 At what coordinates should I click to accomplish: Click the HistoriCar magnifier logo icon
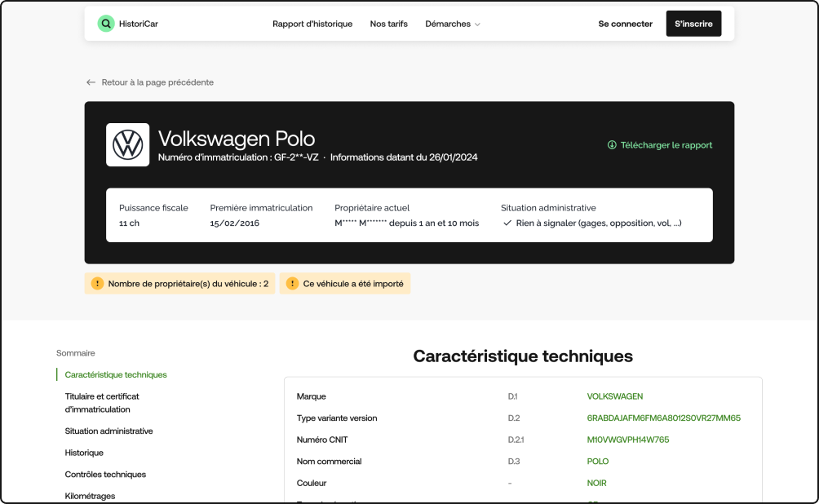(106, 24)
